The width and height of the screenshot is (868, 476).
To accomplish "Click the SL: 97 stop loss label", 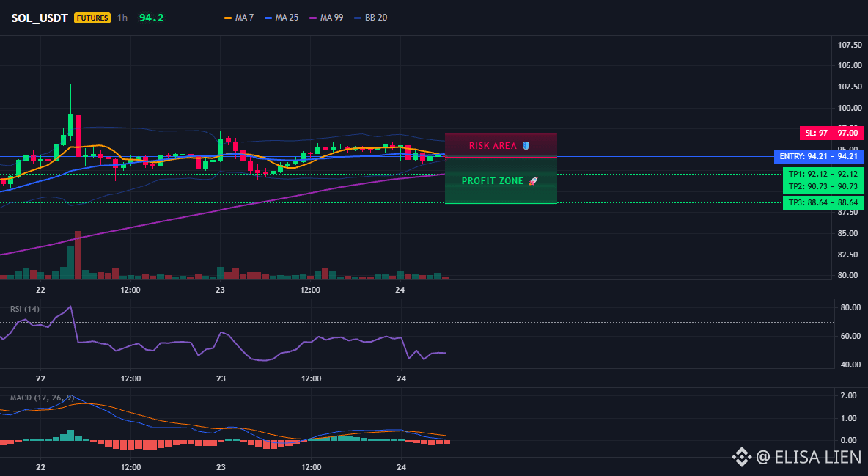I will point(817,133).
